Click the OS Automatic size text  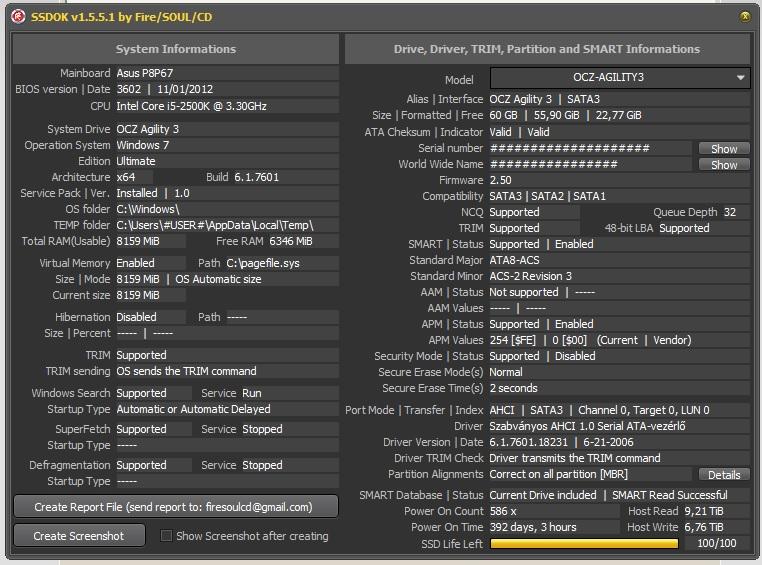coord(218,279)
